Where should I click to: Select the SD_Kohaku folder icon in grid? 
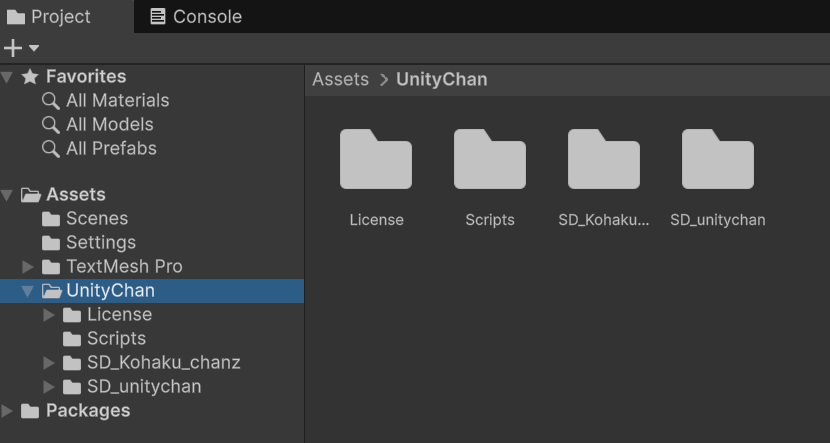coord(604,160)
